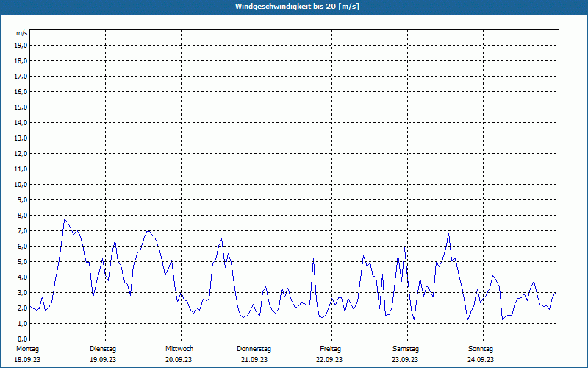The height and width of the screenshot is (368, 588).
Task: Select the 14,0 y-axis value
Action: (x=21, y=122)
